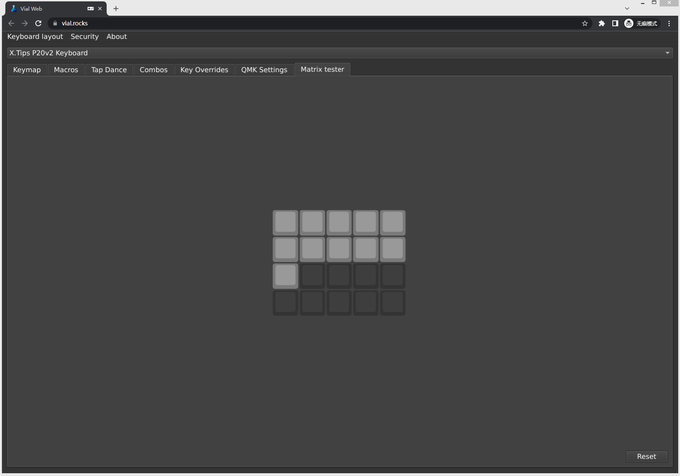Open the browser side panel icon
This screenshot has width=680, height=476.
point(614,23)
